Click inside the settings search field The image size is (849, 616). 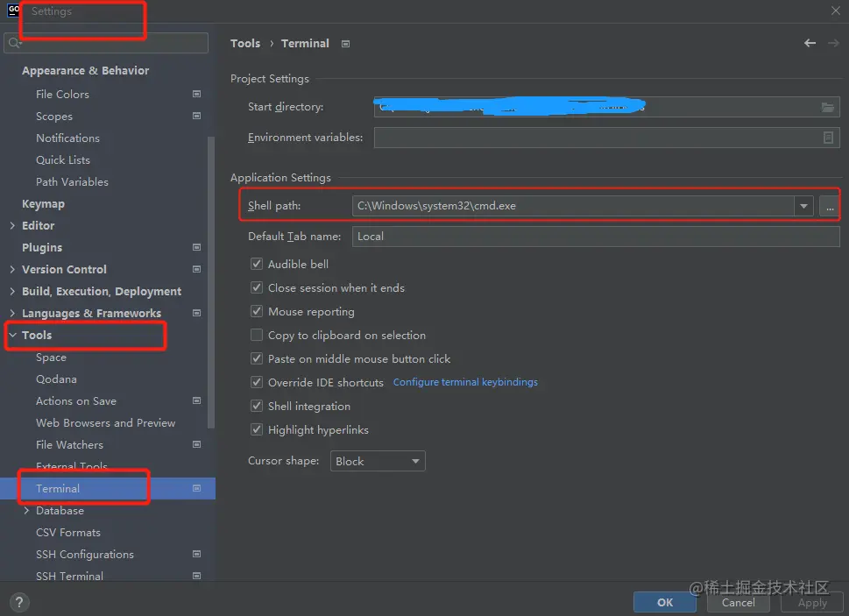106,43
